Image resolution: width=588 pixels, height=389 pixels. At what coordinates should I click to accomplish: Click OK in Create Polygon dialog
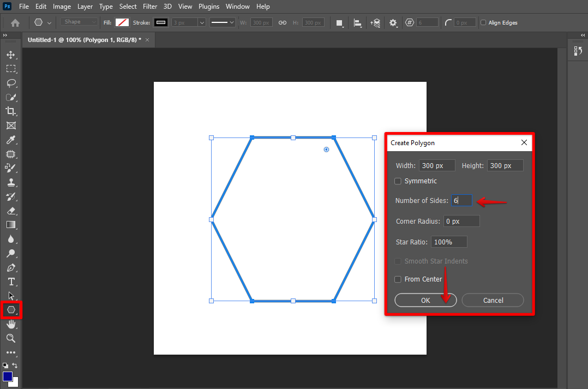[425, 301]
